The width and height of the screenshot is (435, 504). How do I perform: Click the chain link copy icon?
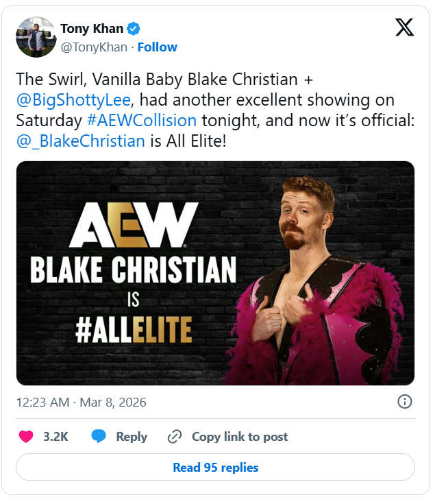click(x=175, y=437)
